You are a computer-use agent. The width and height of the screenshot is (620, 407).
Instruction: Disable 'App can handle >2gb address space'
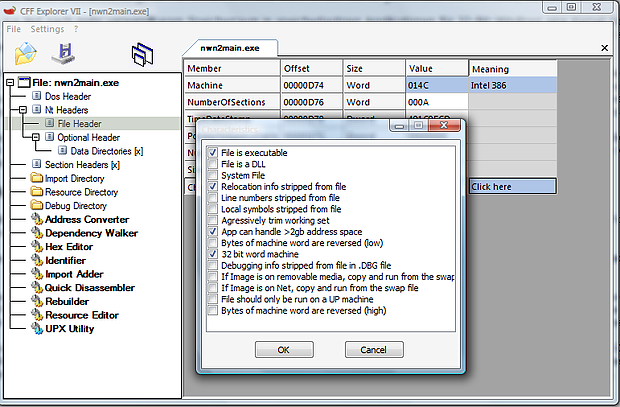coord(213,231)
